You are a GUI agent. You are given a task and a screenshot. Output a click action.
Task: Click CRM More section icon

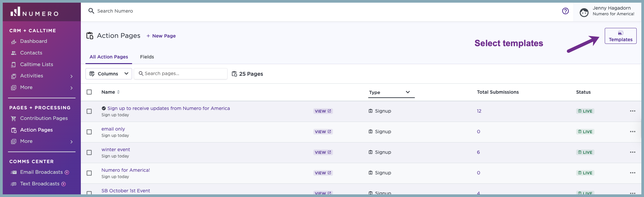[x=14, y=88]
